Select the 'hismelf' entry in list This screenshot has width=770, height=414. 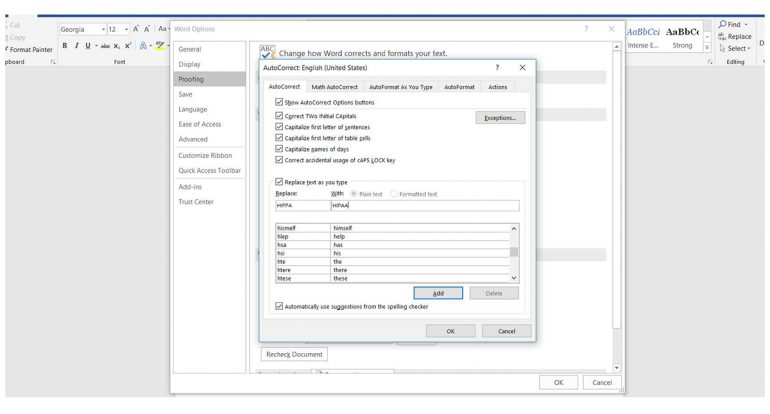(392, 228)
